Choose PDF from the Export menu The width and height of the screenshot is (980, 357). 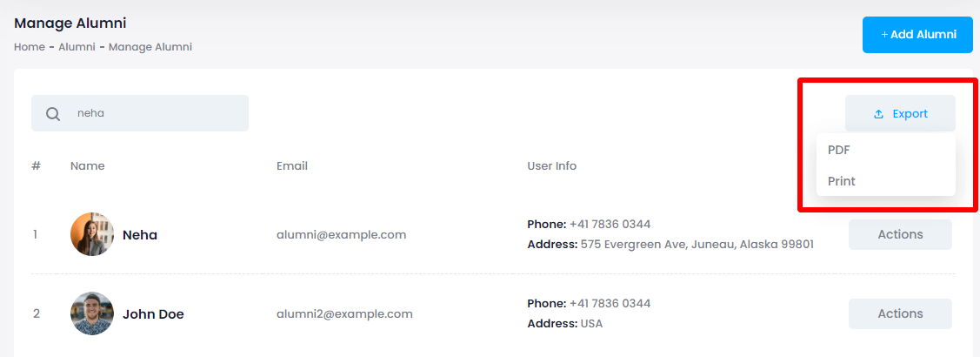[839, 150]
